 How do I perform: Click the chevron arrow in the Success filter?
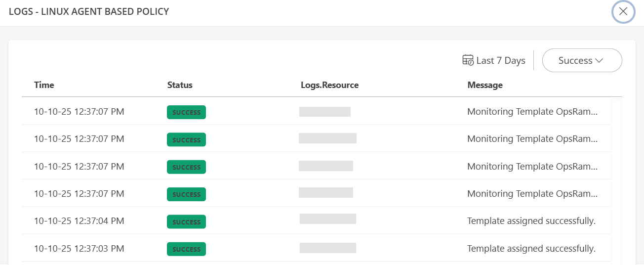pos(600,60)
